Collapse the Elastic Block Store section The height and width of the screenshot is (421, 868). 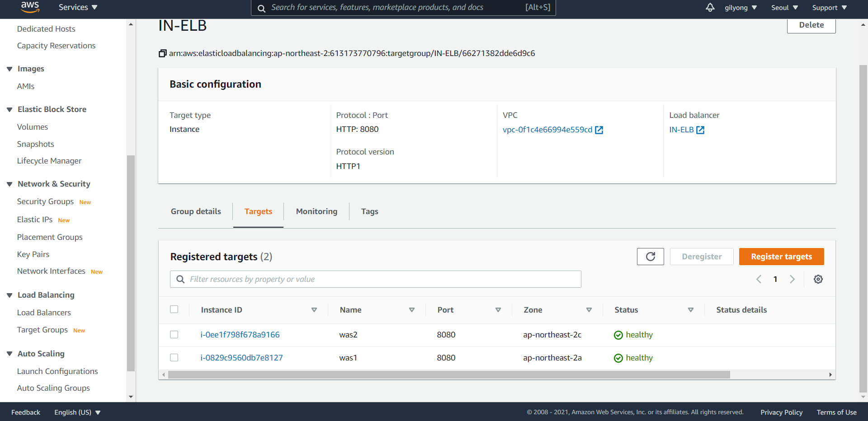[9, 110]
